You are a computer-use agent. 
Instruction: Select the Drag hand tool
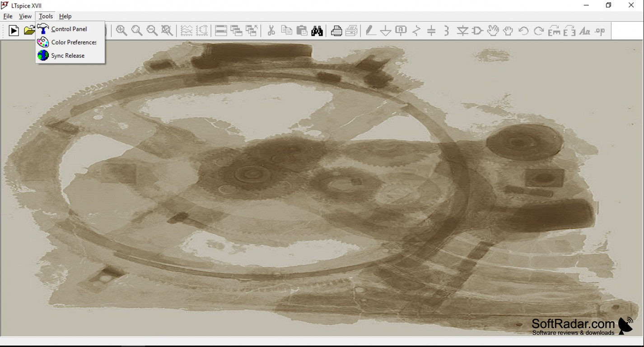point(508,31)
